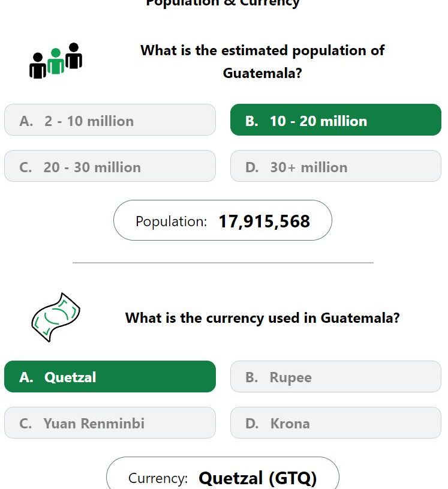Image resolution: width=448 pixels, height=489 pixels.
Task: Select the Krona answer option
Action: click(336, 422)
